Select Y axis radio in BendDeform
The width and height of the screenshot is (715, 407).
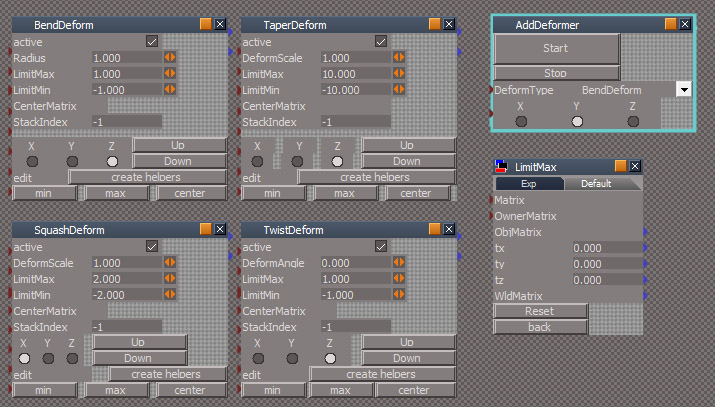tap(72, 161)
